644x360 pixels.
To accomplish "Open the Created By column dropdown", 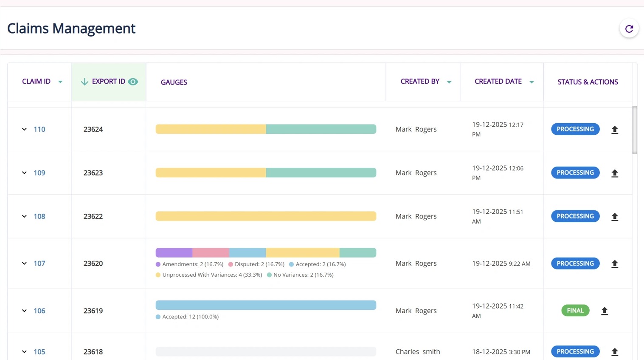I will click(x=449, y=82).
